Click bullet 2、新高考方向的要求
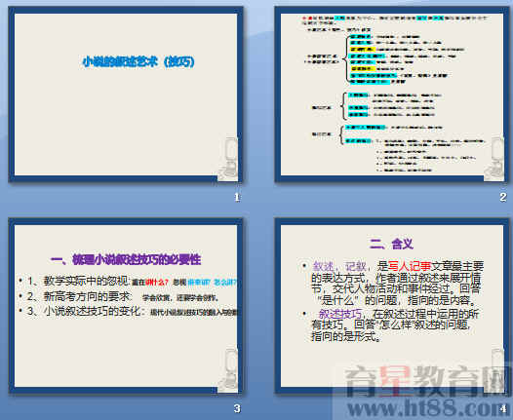The width and height of the screenshot is (513, 420). click(x=79, y=296)
